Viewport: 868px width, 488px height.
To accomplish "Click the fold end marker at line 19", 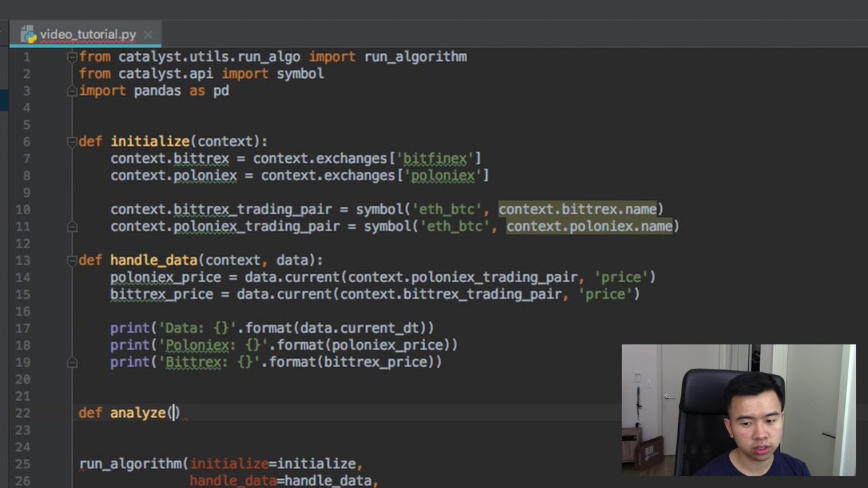I will click(72, 362).
